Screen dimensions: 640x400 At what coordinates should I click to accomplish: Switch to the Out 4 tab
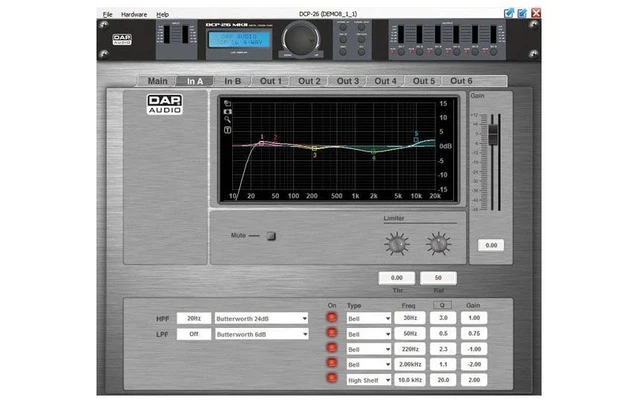point(385,81)
